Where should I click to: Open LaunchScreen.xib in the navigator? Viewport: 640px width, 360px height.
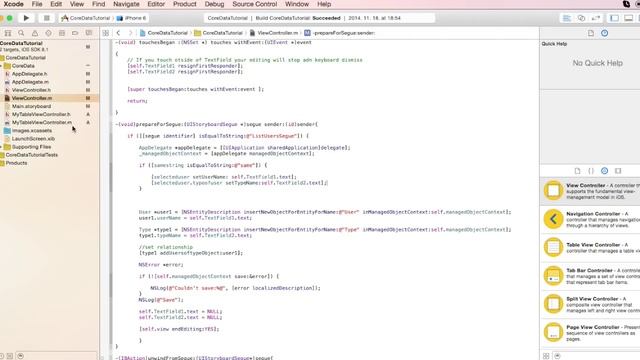click(33, 139)
